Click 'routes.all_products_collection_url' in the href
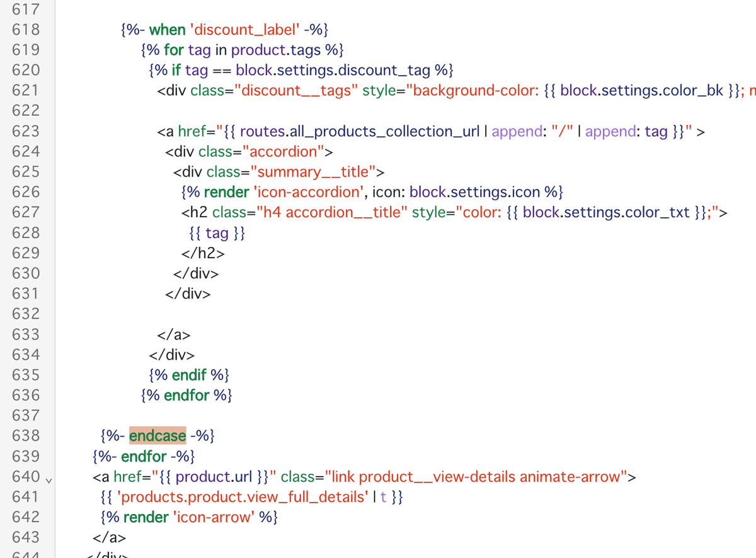756x558 pixels. tap(360, 131)
